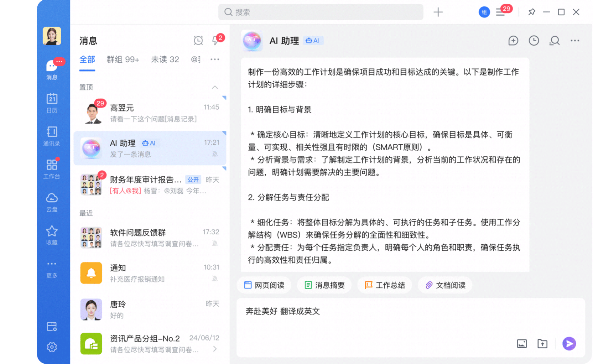Screen dimensions: 593x364
Task: Open the more tabs dropdown beside @我
Action: click(x=215, y=59)
